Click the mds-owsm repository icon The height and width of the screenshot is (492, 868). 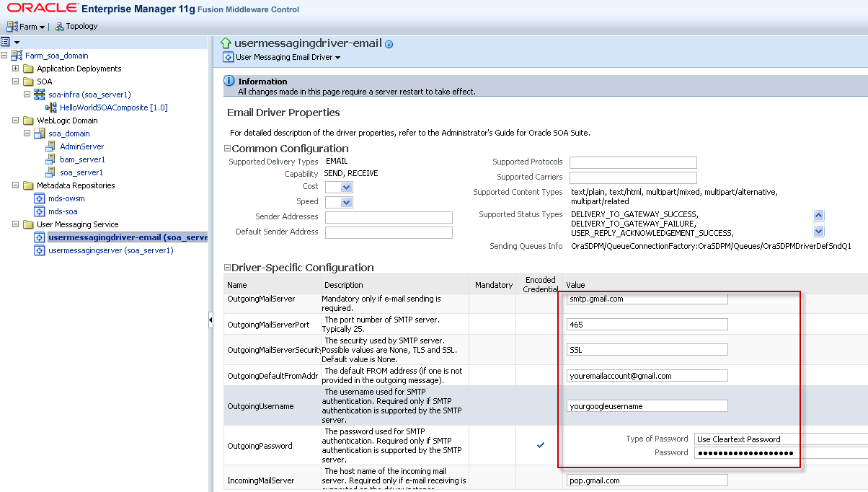pyautogui.click(x=40, y=198)
